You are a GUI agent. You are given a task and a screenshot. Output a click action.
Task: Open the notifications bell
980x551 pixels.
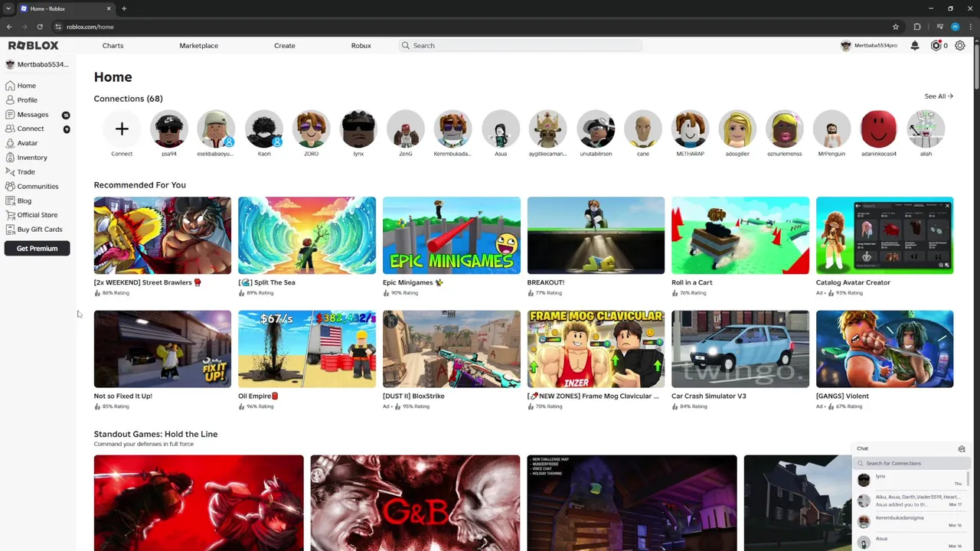coord(914,46)
